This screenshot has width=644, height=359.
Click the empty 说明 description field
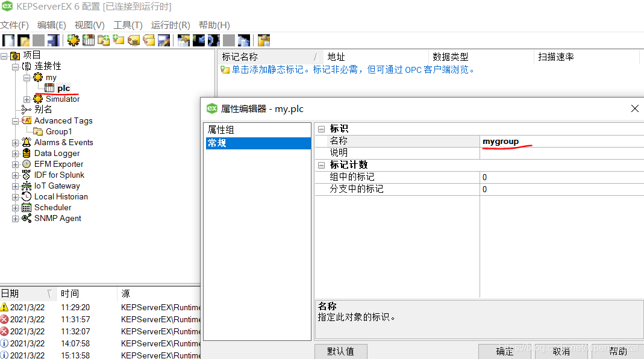(562, 153)
